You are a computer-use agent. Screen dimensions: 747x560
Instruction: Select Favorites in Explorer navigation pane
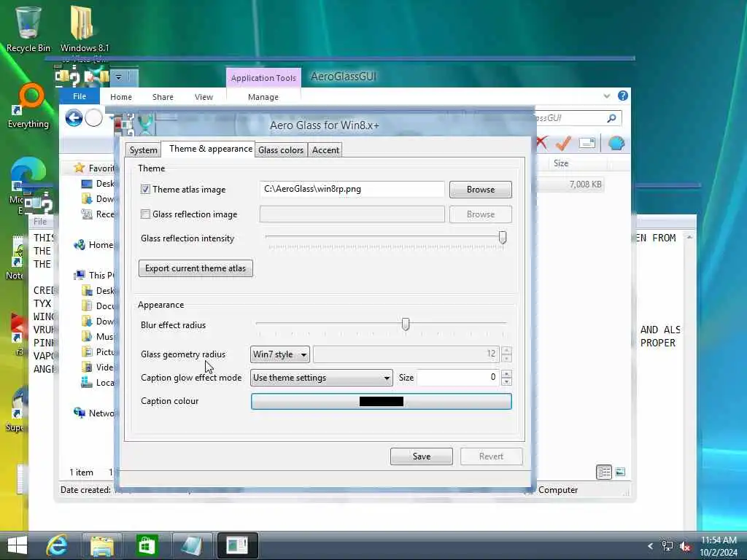[x=94, y=168]
